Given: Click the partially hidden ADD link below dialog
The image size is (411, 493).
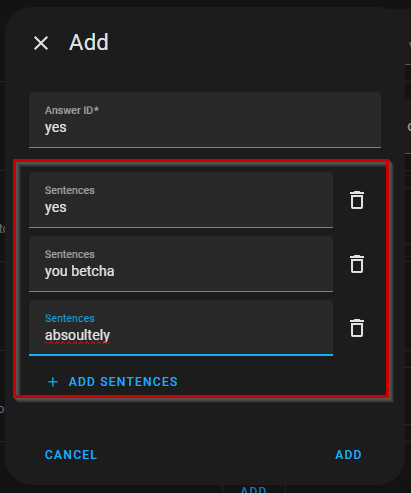Looking at the screenshot, I should pos(253,489).
